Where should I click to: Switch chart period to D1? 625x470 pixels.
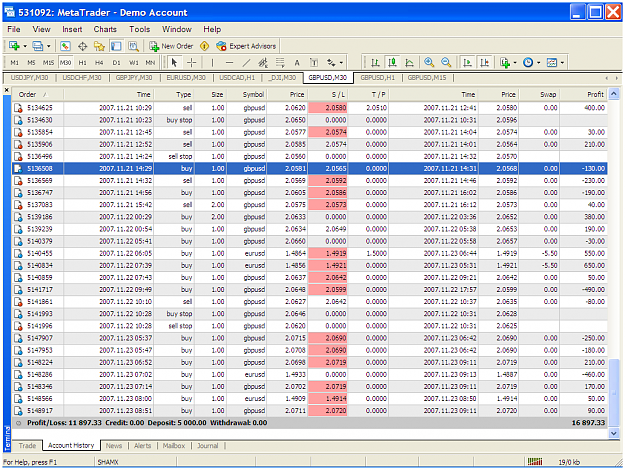click(116, 63)
